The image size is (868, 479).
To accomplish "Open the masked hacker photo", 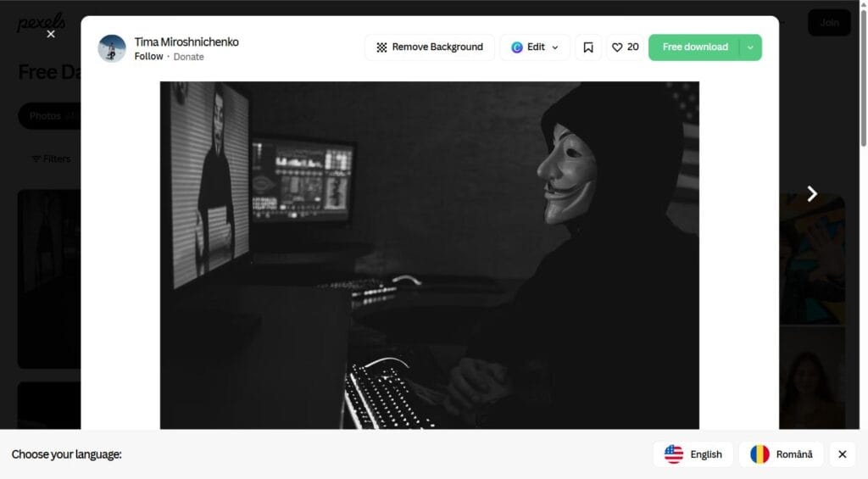I will tap(430, 255).
